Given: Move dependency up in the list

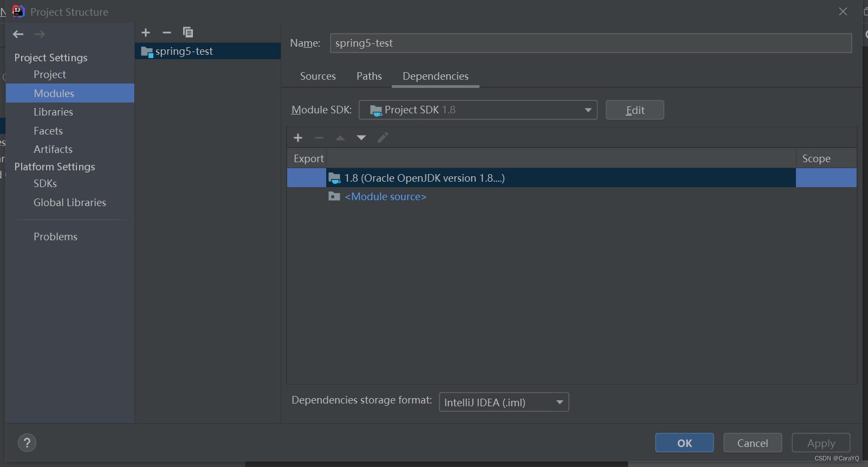Looking at the screenshot, I should tap(340, 138).
